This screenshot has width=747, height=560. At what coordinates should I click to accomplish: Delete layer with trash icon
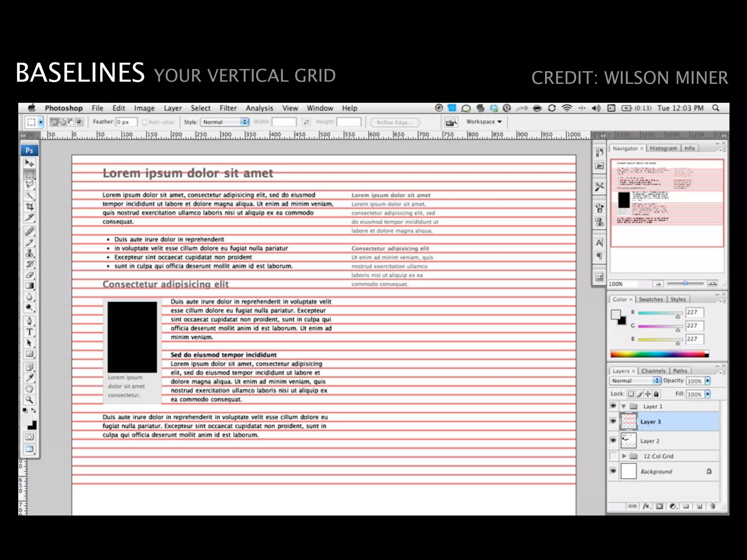[x=713, y=506]
